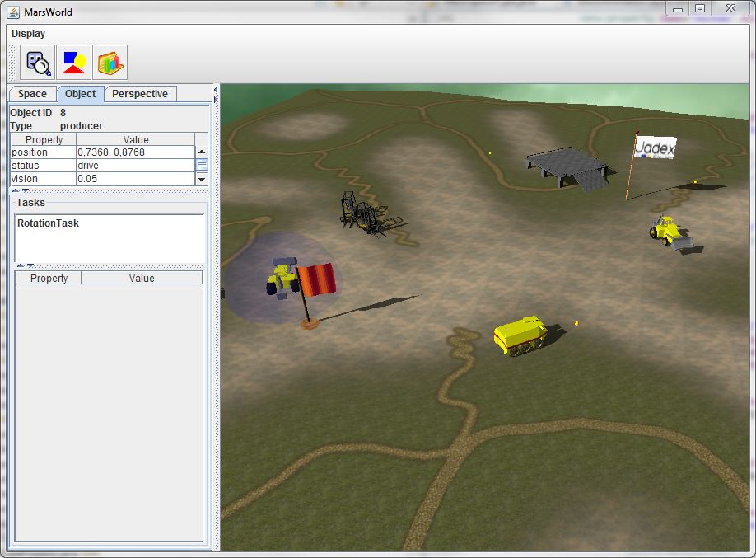Image resolution: width=756 pixels, height=558 pixels.
Task: Switch to the Space tab
Action: pos(32,94)
